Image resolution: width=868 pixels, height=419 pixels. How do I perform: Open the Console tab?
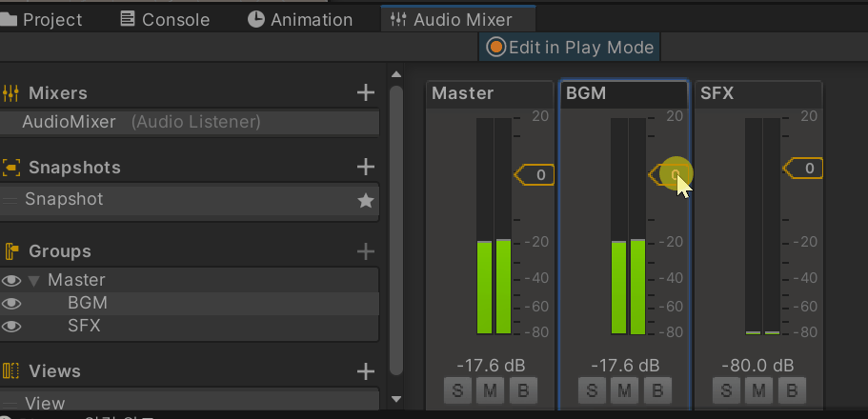[x=165, y=20]
